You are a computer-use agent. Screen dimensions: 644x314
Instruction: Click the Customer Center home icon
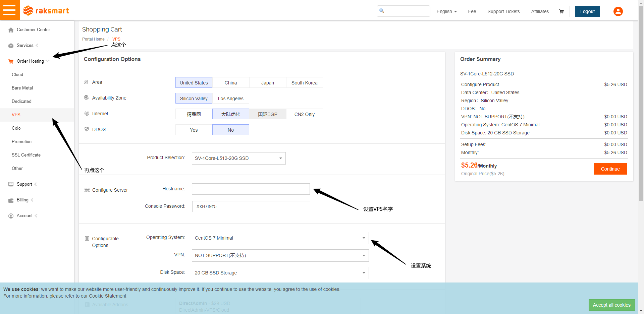pos(11,30)
